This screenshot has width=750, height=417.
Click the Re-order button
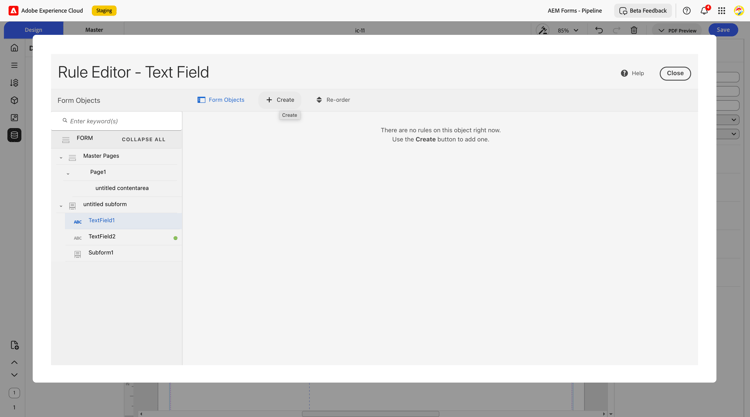click(333, 100)
